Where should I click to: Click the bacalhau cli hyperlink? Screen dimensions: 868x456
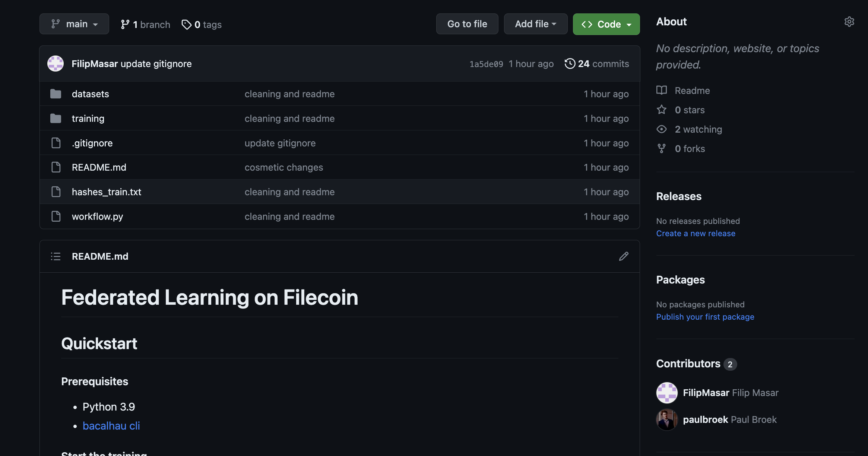click(x=111, y=425)
